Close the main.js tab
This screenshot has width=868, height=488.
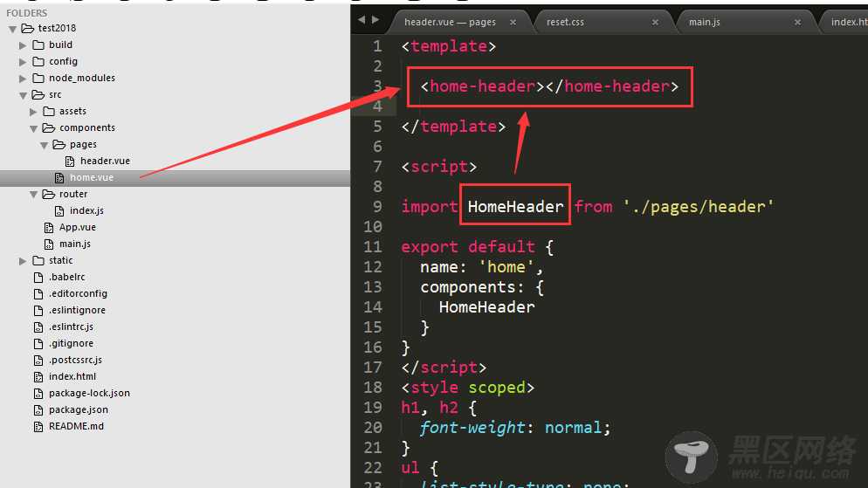797,22
